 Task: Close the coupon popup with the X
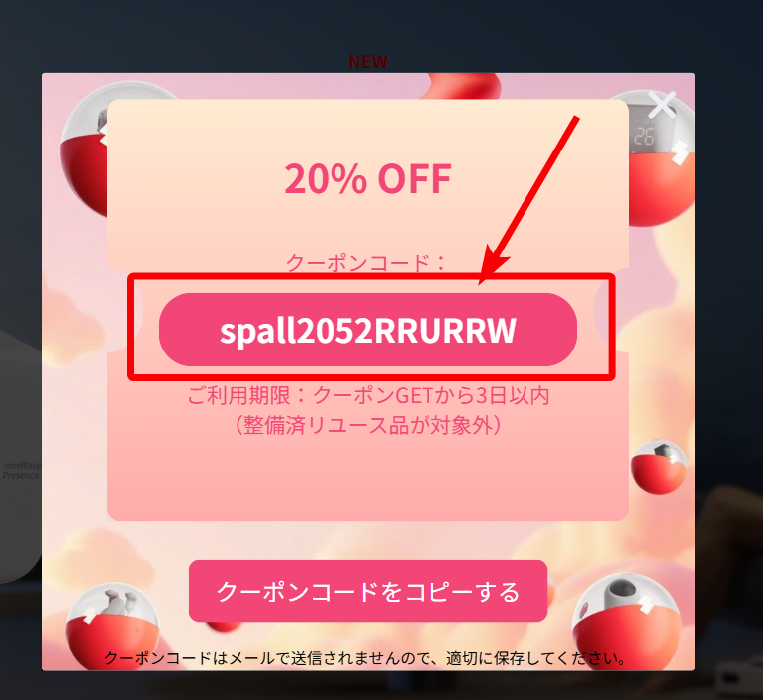pyautogui.click(x=662, y=104)
